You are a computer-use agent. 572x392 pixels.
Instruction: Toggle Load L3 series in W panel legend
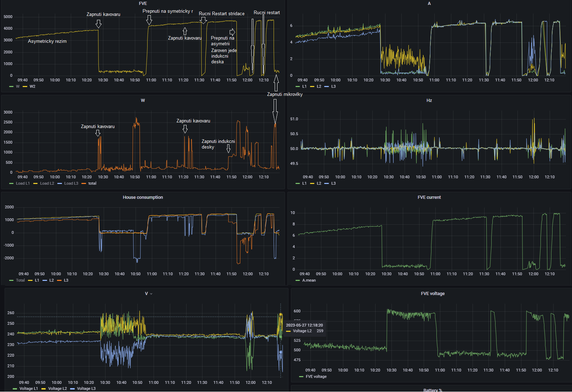pyautogui.click(x=71, y=183)
